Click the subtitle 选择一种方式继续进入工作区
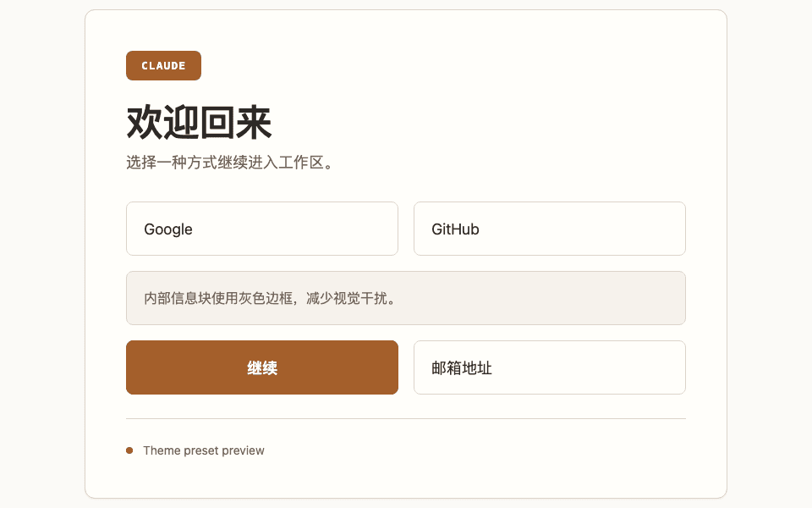This screenshot has height=508, width=812. point(230,163)
